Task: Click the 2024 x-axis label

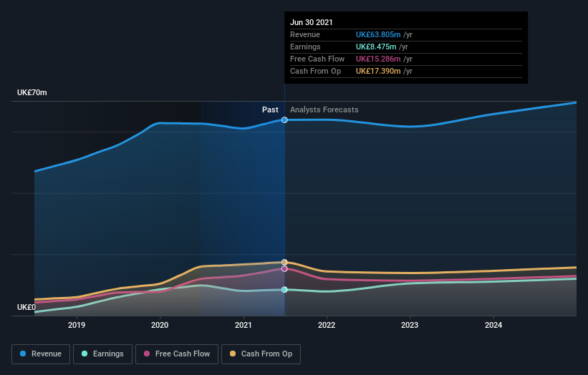Action: tap(493, 325)
